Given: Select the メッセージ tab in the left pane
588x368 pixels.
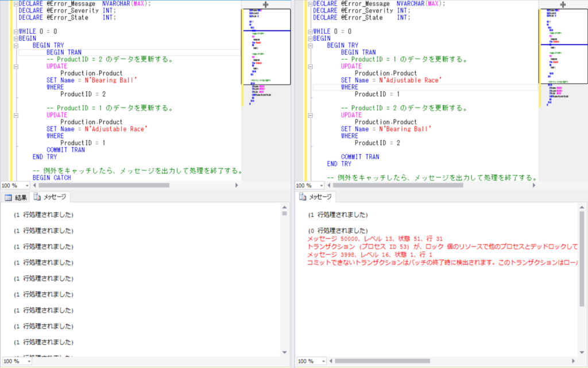Looking at the screenshot, I should coord(49,197).
